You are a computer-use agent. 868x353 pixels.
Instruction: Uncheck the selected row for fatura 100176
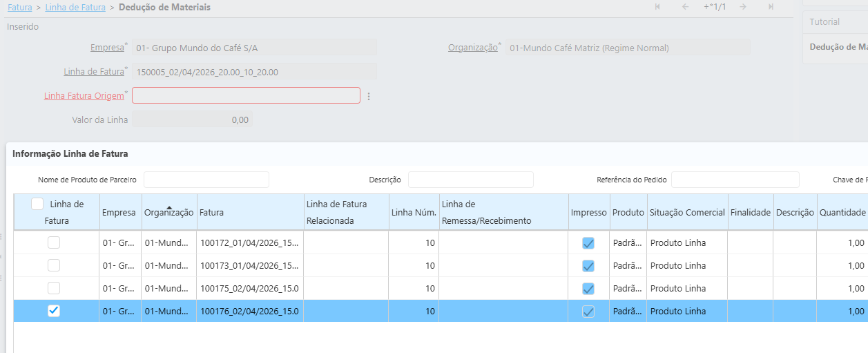[x=53, y=311]
